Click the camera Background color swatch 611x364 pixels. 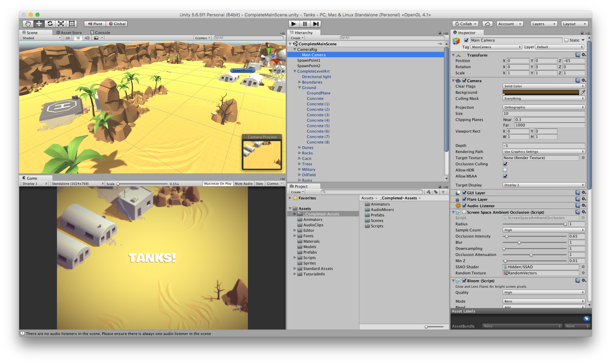click(541, 92)
